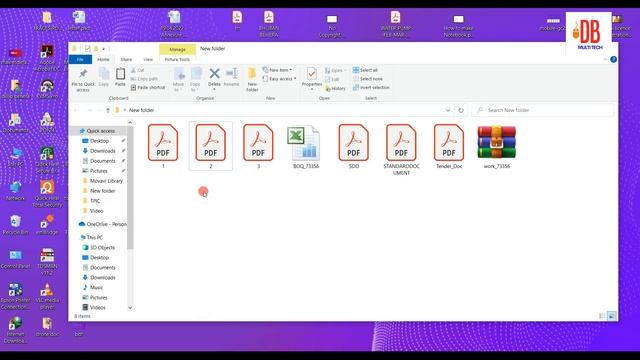Open Control Panel desktop icon

pyautogui.click(x=16, y=260)
